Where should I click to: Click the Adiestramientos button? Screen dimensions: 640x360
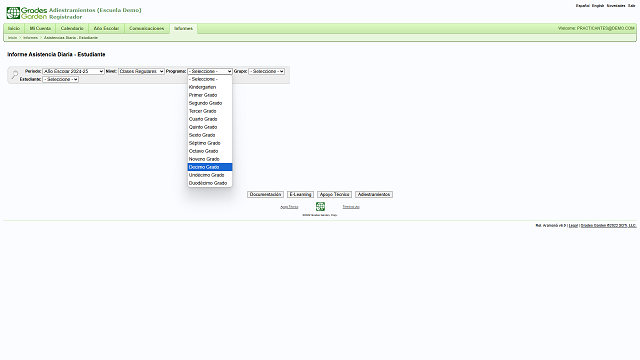pyautogui.click(x=374, y=194)
